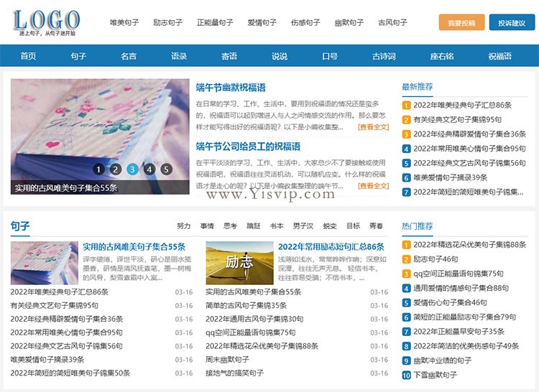Select carousel slide indicator 5
Screen dimensions: 539x392
point(166,169)
